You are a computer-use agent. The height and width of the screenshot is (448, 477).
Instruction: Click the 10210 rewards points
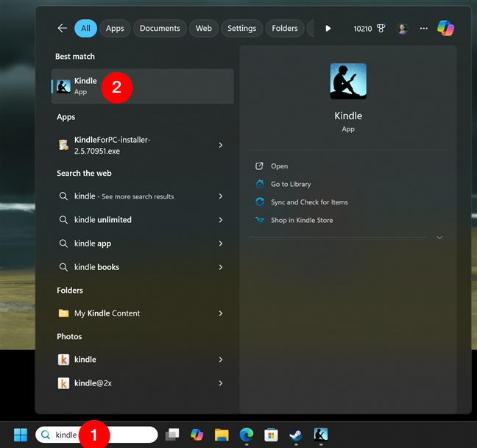tap(363, 29)
